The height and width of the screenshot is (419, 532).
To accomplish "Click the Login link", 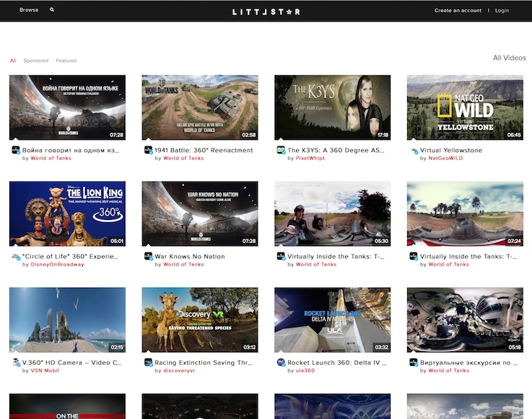I will 502,11.
